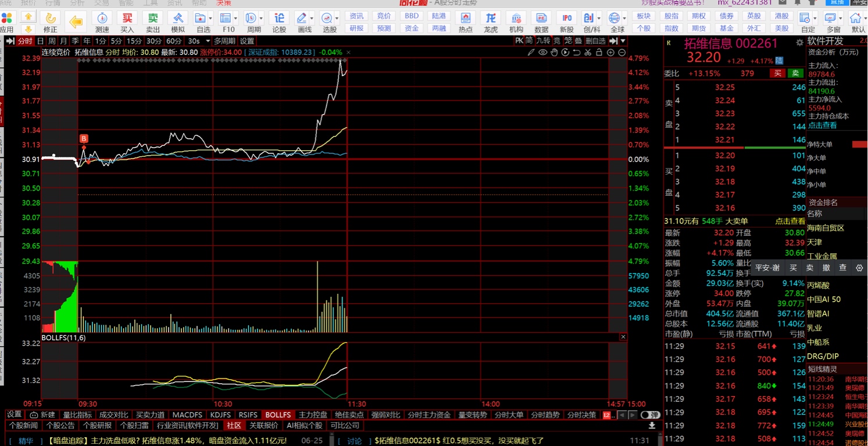Zoom out chart with minus icon

coord(622,52)
